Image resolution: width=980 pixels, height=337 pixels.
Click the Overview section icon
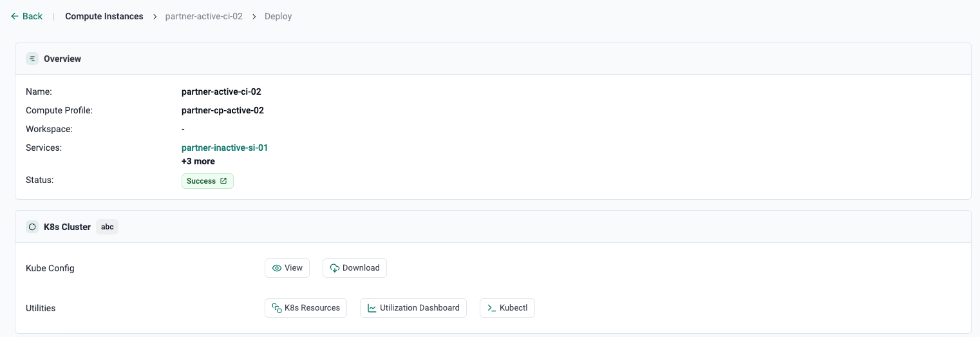32,59
